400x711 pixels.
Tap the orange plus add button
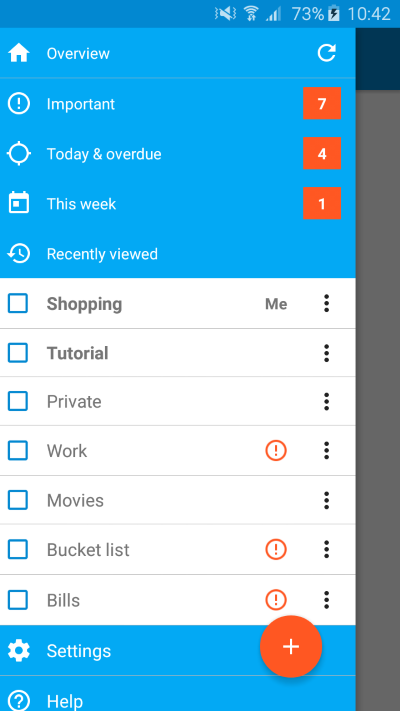pyautogui.click(x=291, y=647)
